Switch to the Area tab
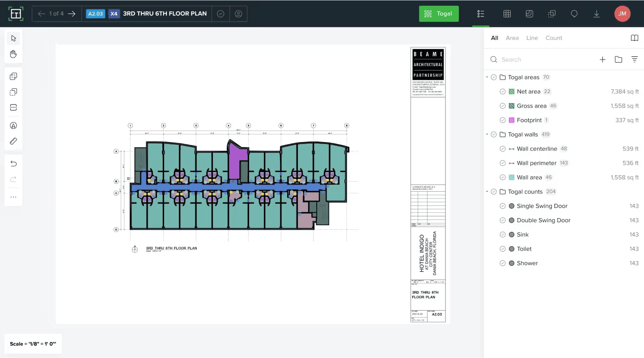The height and width of the screenshot is (358, 644). click(512, 38)
